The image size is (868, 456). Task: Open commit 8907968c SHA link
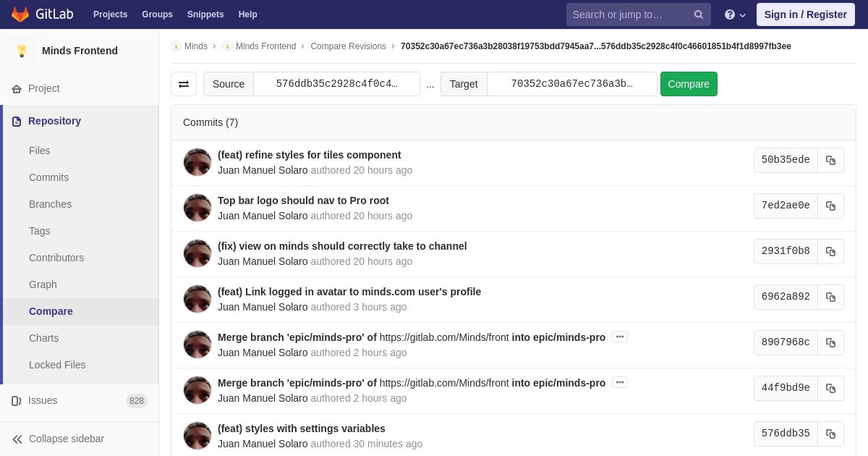click(x=786, y=342)
